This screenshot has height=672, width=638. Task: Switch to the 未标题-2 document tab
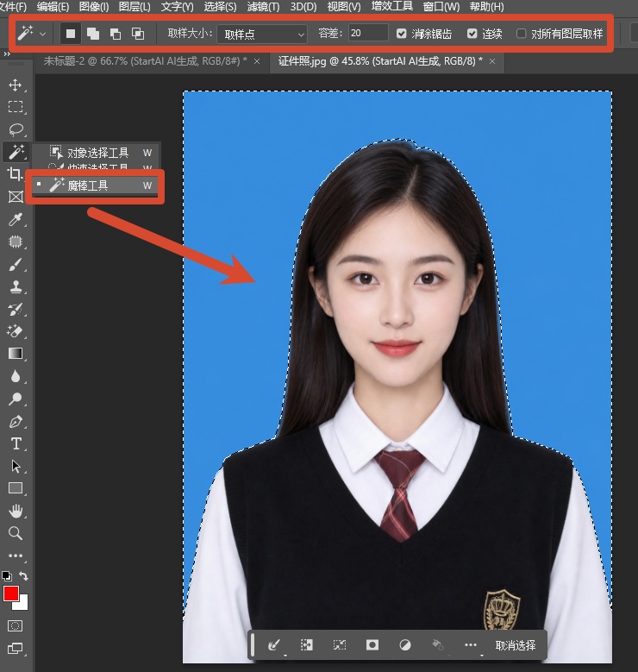[145, 61]
